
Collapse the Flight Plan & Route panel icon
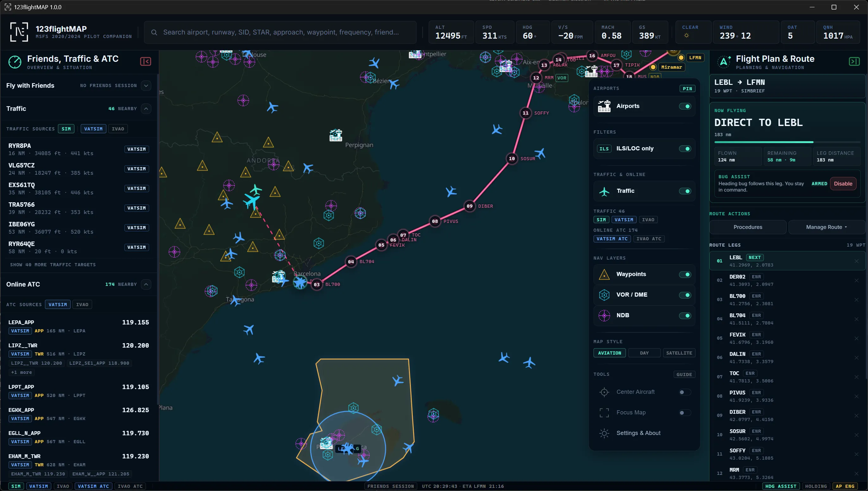pyautogui.click(x=854, y=61)
